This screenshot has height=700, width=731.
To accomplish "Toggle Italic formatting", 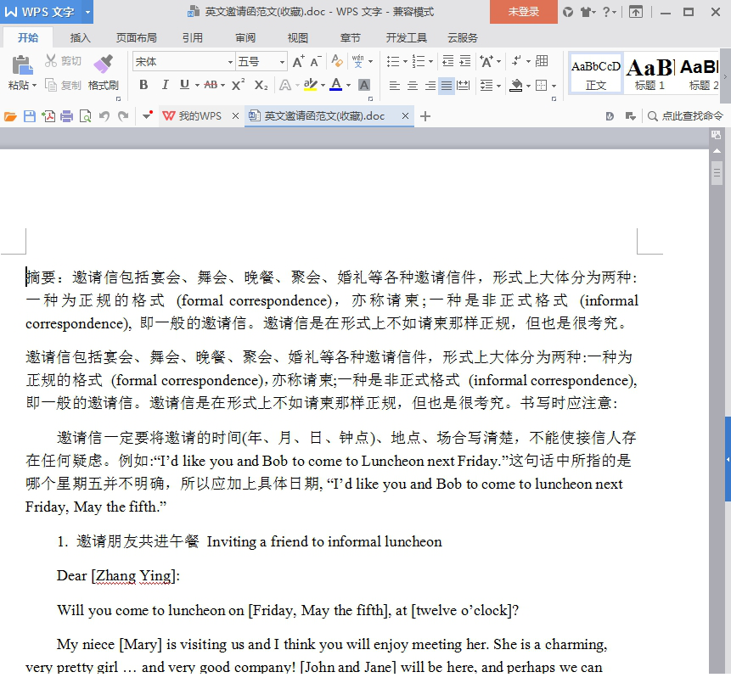I will click(x=165, y=85).
